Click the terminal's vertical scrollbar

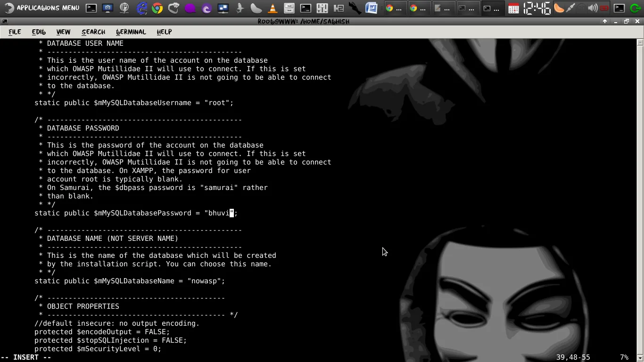click(x=640, y=200)
